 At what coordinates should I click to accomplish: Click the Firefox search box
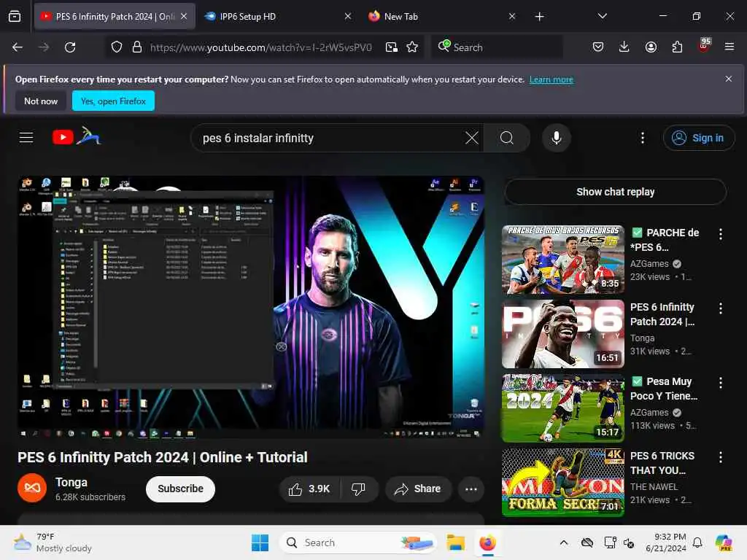click(497, 47)
